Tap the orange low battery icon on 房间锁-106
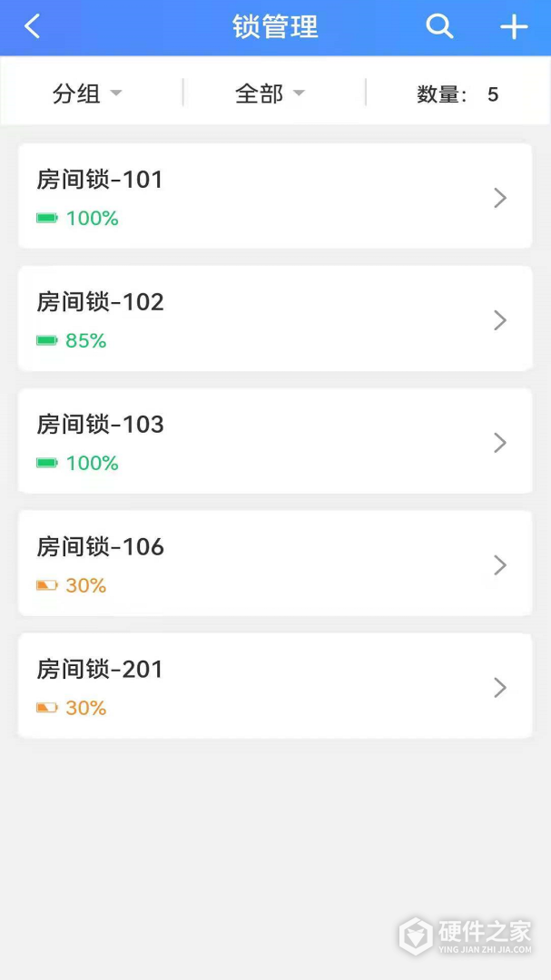The width and height of the screenshot is (551, 980). tap(47, 585)
